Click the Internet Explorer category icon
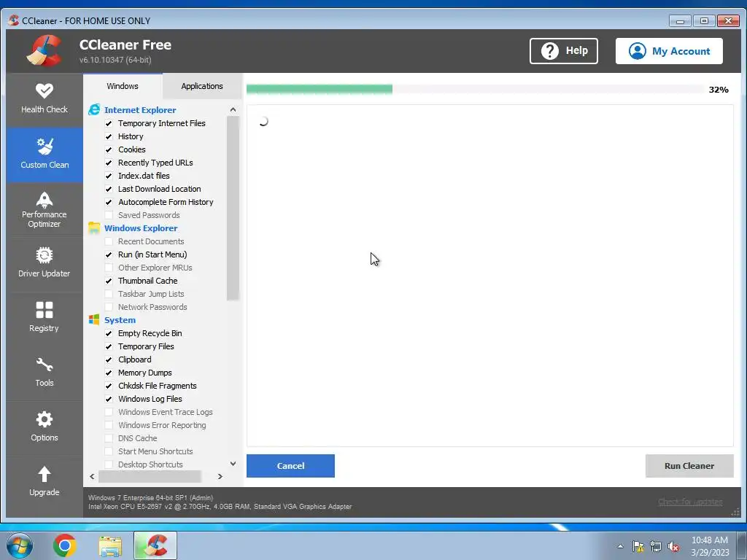 coord(94,110)
